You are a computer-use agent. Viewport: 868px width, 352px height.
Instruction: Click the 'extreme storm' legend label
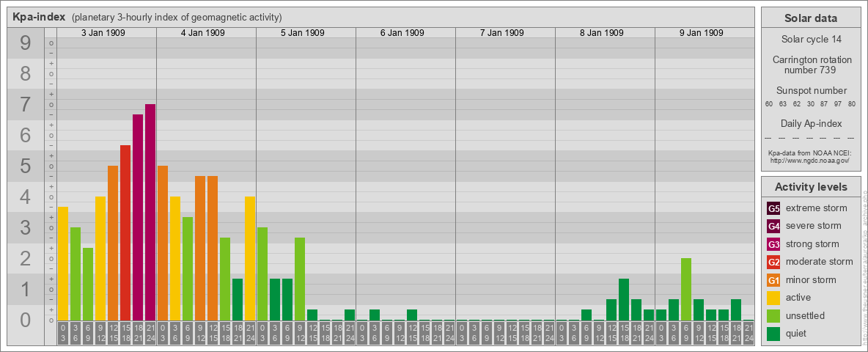(x=817, y=208)
